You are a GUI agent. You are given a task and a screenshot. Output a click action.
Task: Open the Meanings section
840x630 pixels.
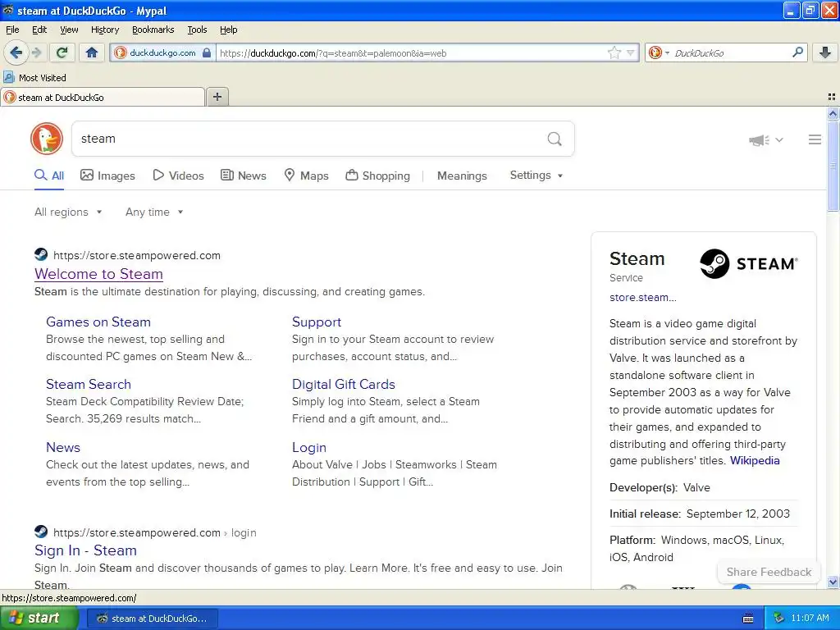(x=462, y=176)
